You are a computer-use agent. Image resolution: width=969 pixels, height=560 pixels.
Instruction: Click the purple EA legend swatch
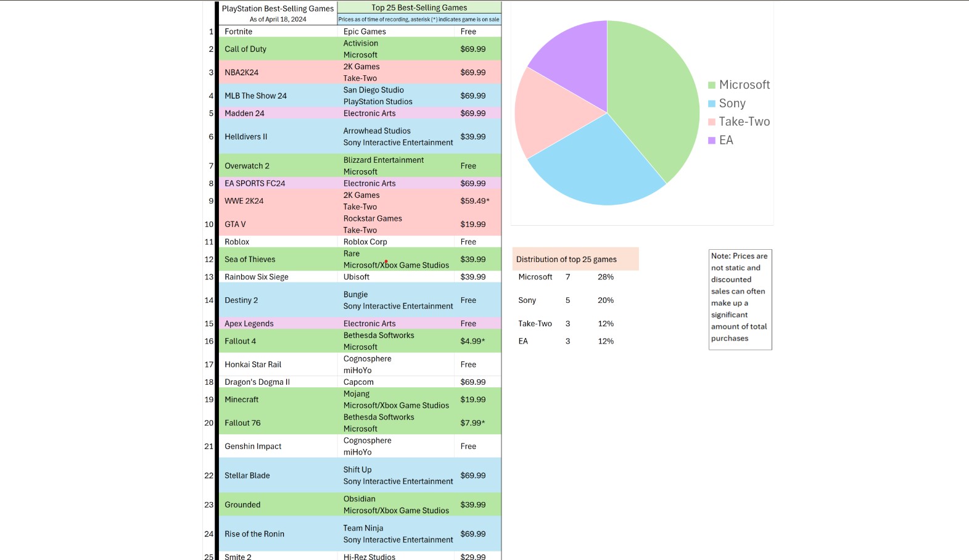tap(712, 141)
